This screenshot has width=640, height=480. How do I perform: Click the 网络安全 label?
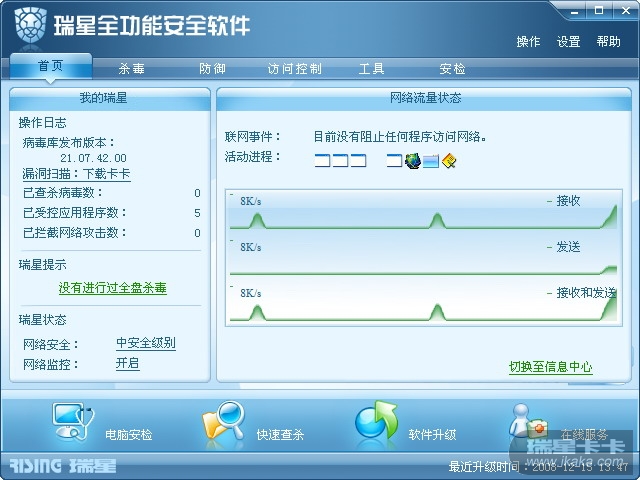tap(50, 345)
